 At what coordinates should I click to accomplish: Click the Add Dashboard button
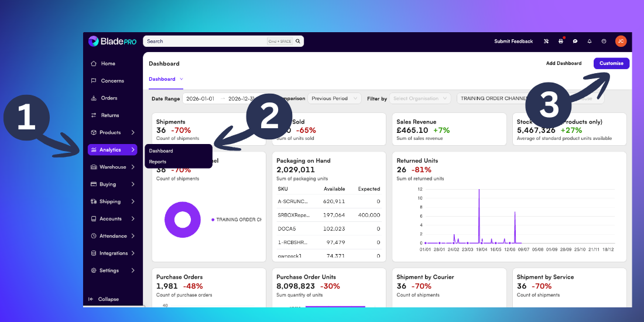coord(563,63)
